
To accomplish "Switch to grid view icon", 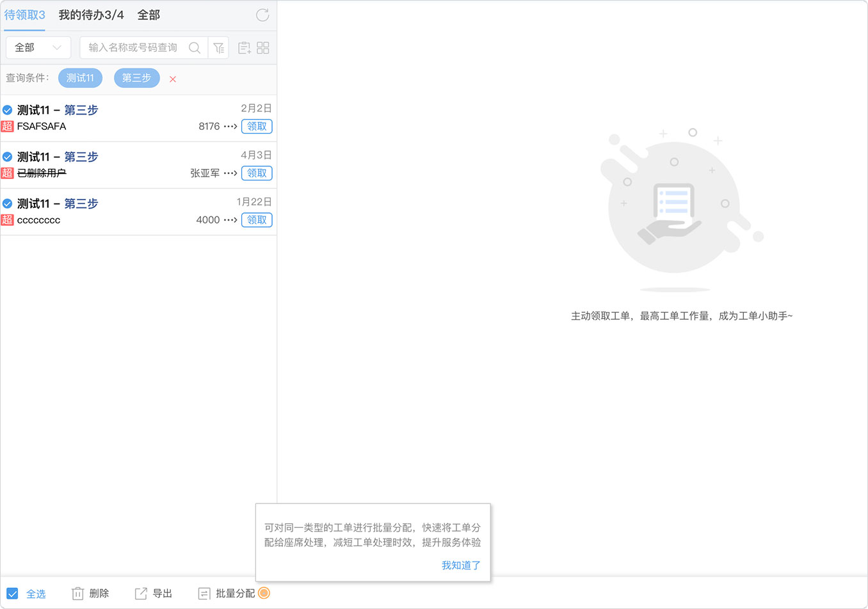I will click(x=263, y=48).
